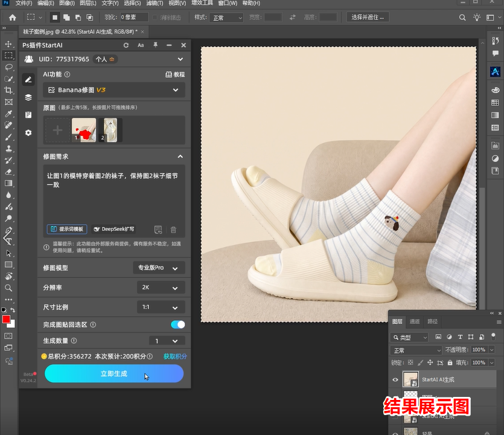Open the 专业版Pro model dropdown
504x435 pixels.
159,268
